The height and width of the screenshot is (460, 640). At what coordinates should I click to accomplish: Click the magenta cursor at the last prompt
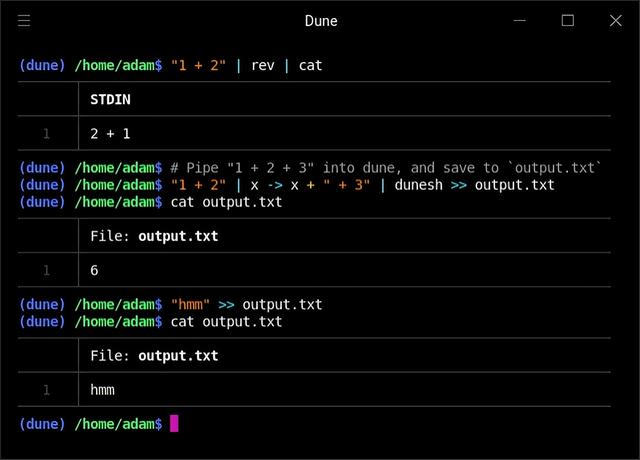click(174, 423)
